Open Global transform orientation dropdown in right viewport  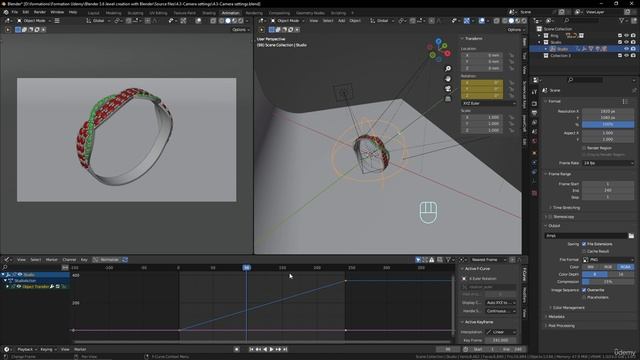coord(382,20)
